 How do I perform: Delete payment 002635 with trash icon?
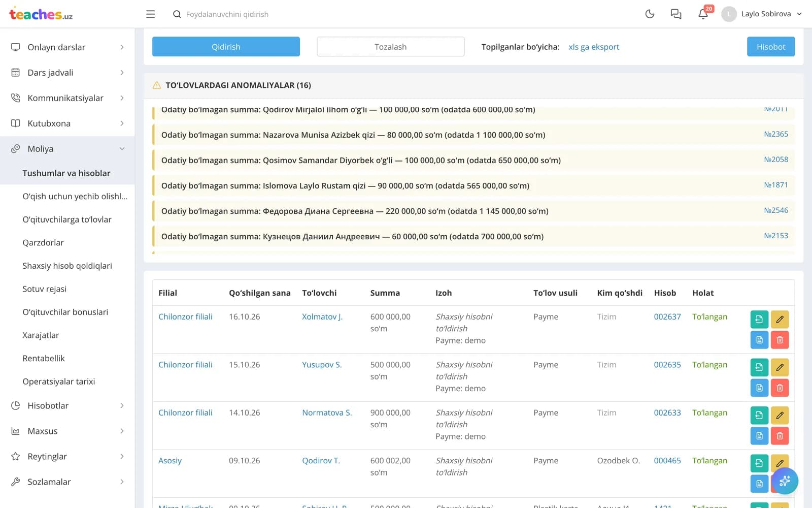click(x=780, y=388)
